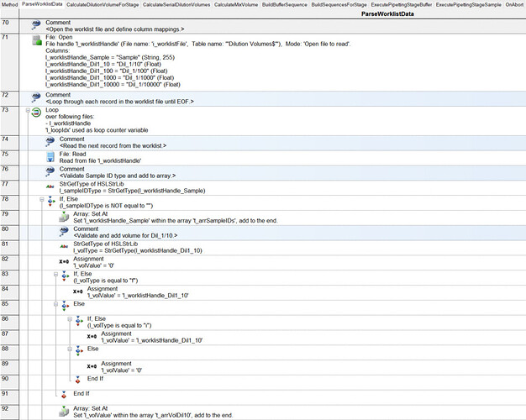Click the End If icon on line 90

pyautogui.click(x=78, y=380)
